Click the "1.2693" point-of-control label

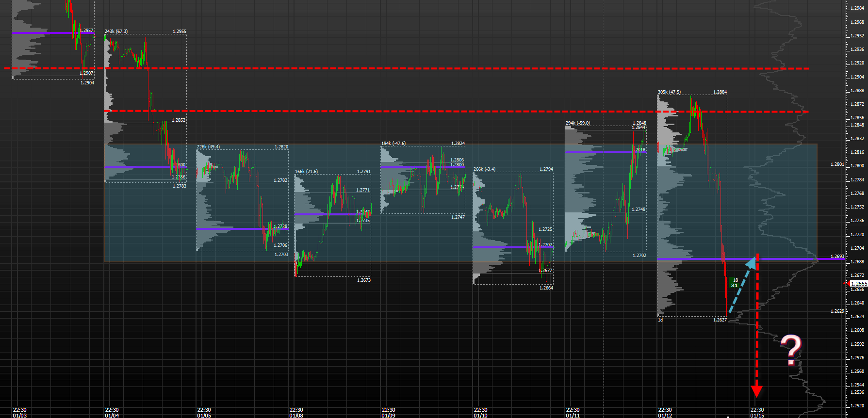pos(837,257)
